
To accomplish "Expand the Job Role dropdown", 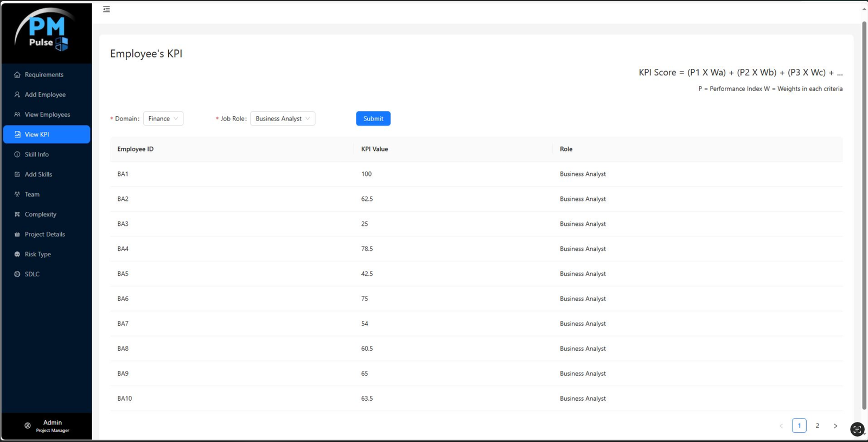I will (283, 119).
